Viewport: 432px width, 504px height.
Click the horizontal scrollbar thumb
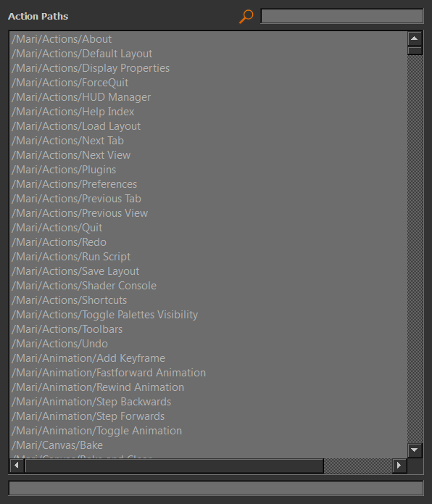(x=174, y=466)
